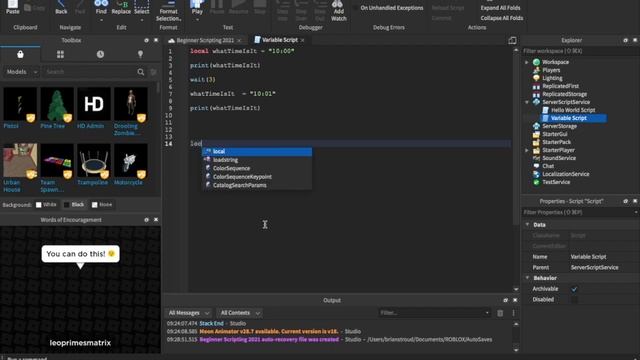The height and width of the screenshot is (360, 640).
Task: Open the All Messages dropdown
Action: click(189, 313)
